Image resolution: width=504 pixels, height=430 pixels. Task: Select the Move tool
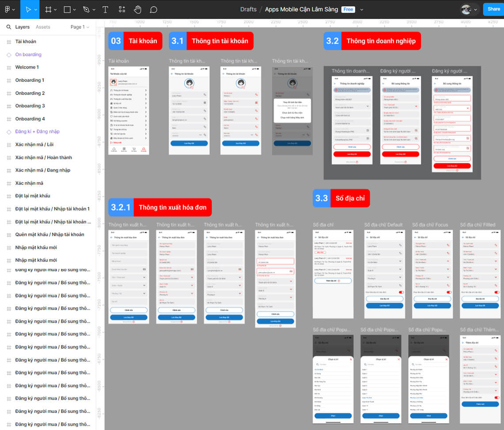click(x=28, y=9)
